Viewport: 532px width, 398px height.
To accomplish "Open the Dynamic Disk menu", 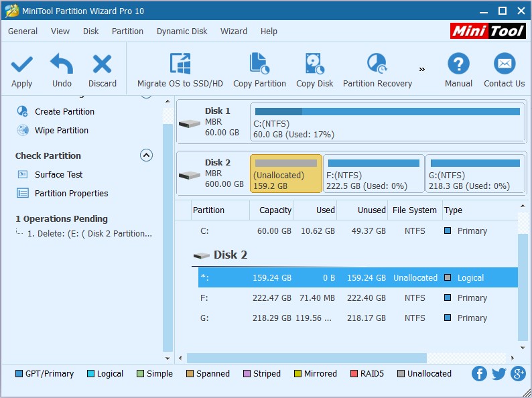I will 182,31.
